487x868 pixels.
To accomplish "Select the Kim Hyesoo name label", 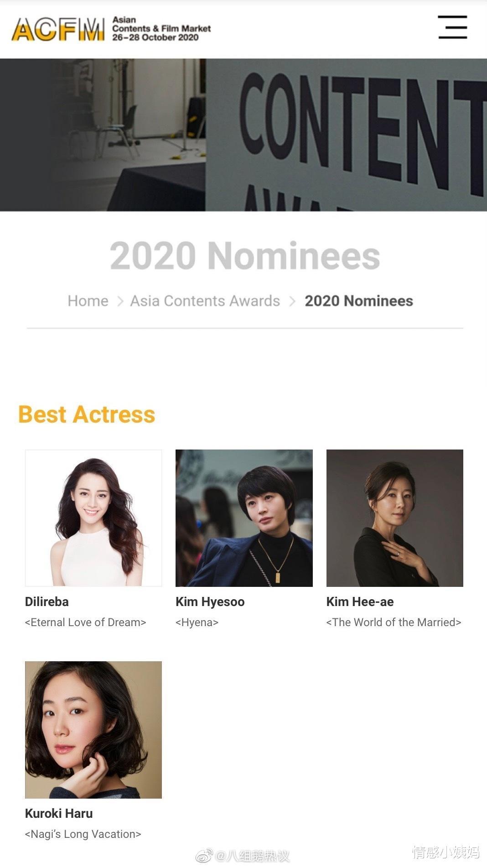I will point(210,602).
